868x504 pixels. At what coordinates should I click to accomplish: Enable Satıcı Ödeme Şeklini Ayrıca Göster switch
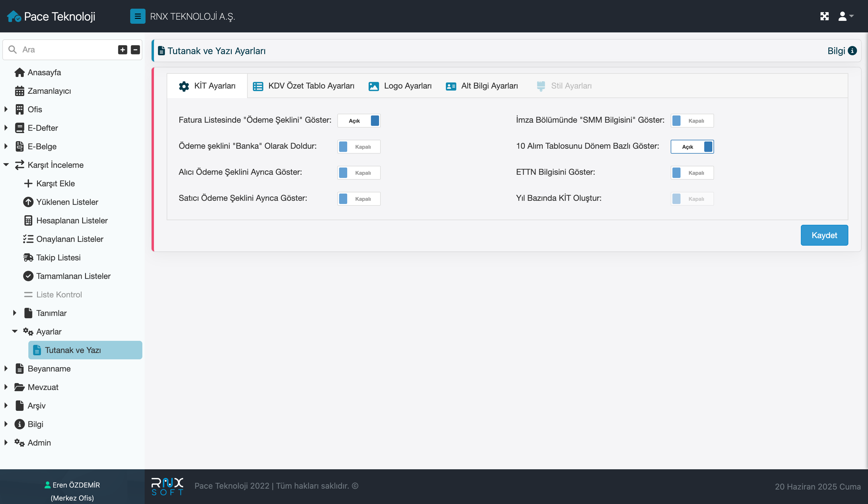[x=358, y=199]
